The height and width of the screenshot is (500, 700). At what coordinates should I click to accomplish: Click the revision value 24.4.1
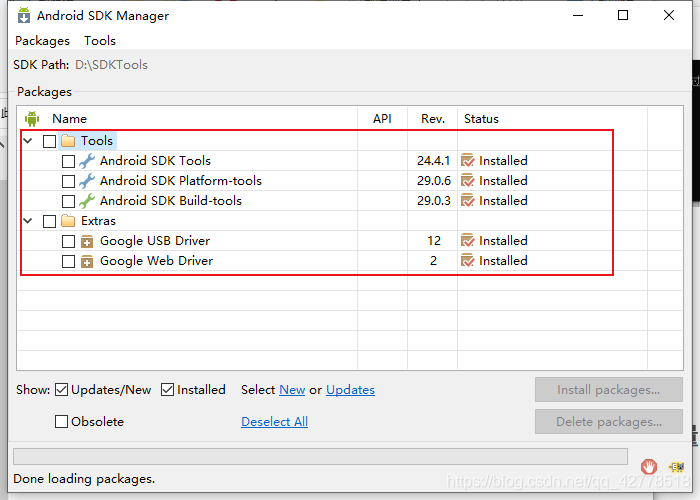tap(433, 161)
